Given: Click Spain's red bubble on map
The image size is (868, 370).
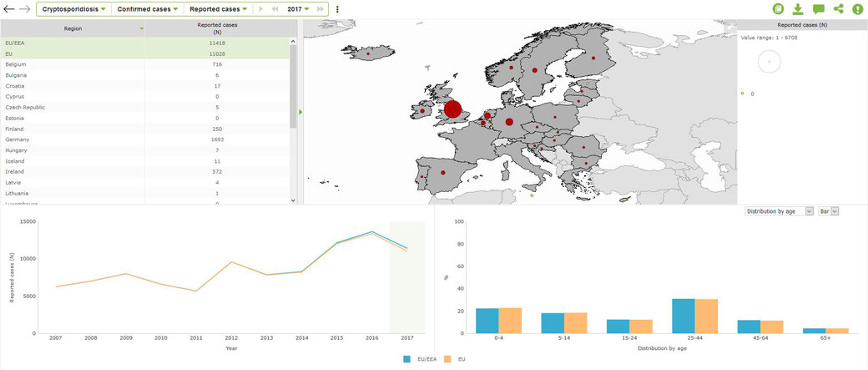Looking at the screenshot, I should coord(443,173).
